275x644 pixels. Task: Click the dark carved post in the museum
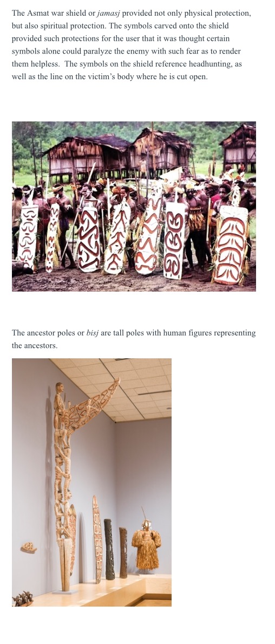tap(109, 549)
